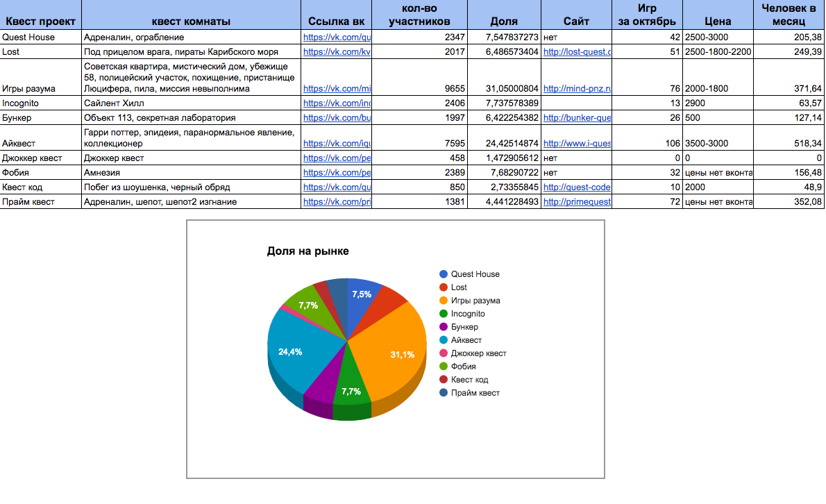Click the Quest House project cell
The height and width of the screenshot is (504, 826).
coord(40,37)
